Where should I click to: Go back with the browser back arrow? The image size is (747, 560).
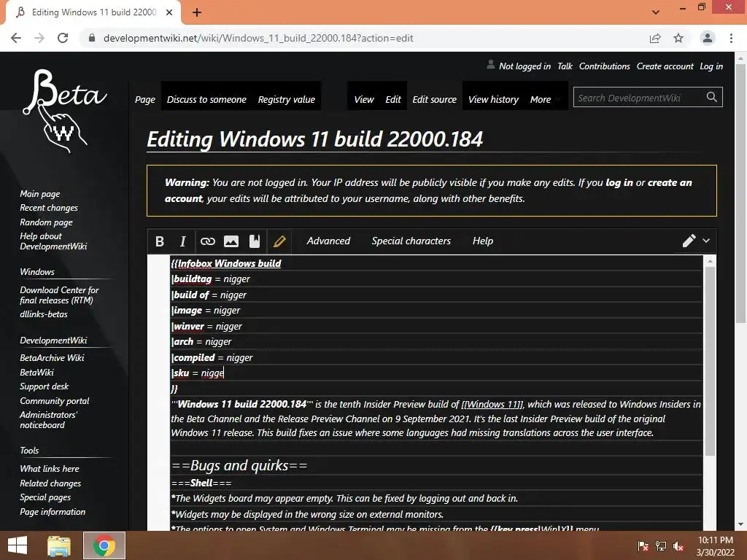pos(16,38)
